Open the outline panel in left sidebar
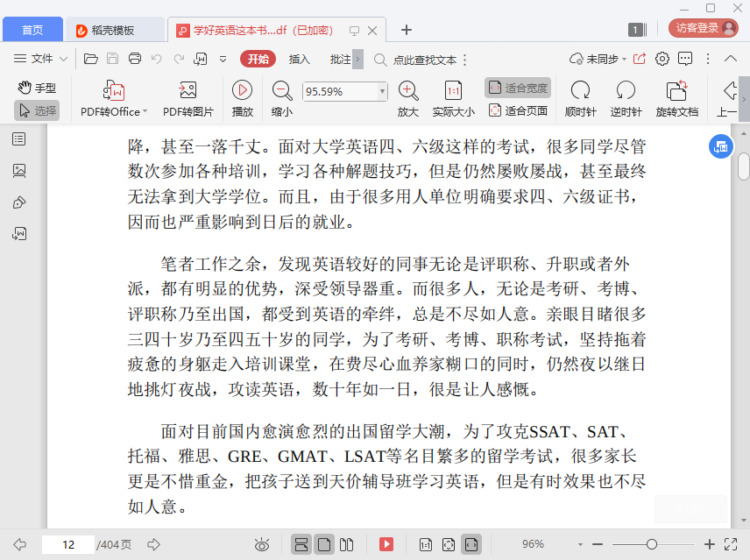Screen dimensions: 750x560 pyautogui.click(x=19, y=139)
